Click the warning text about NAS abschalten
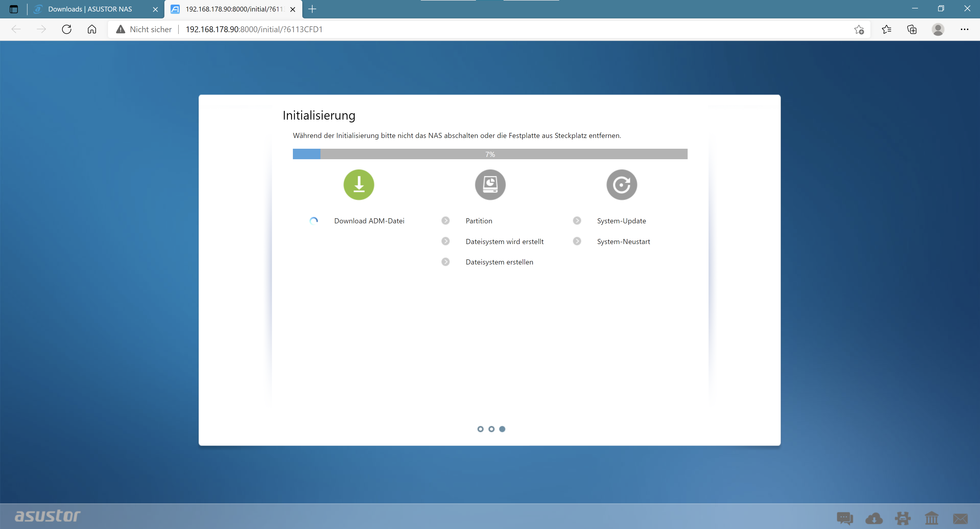980x529 pixels. coord(457,136)
